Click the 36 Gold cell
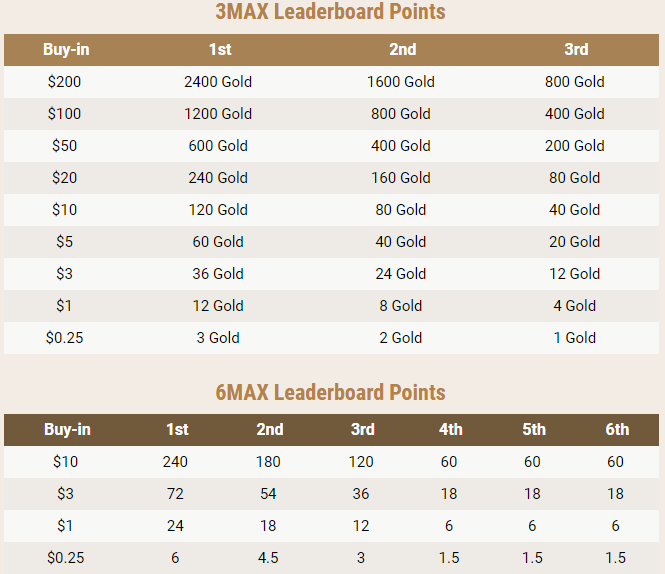The height and width of the screenshot is (574, 665). tap(218, 274)
